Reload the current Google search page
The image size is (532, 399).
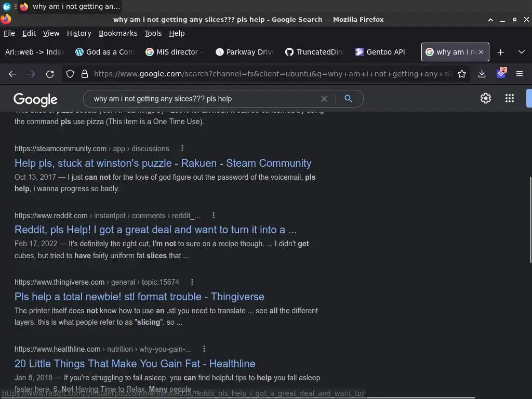tap(50, 74)
